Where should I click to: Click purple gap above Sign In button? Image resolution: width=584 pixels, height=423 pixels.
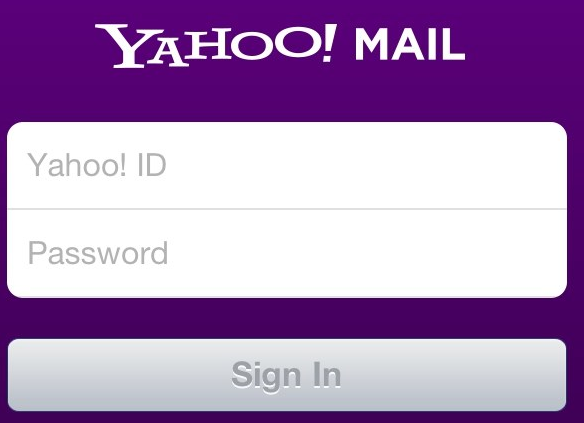pos(287,318)
